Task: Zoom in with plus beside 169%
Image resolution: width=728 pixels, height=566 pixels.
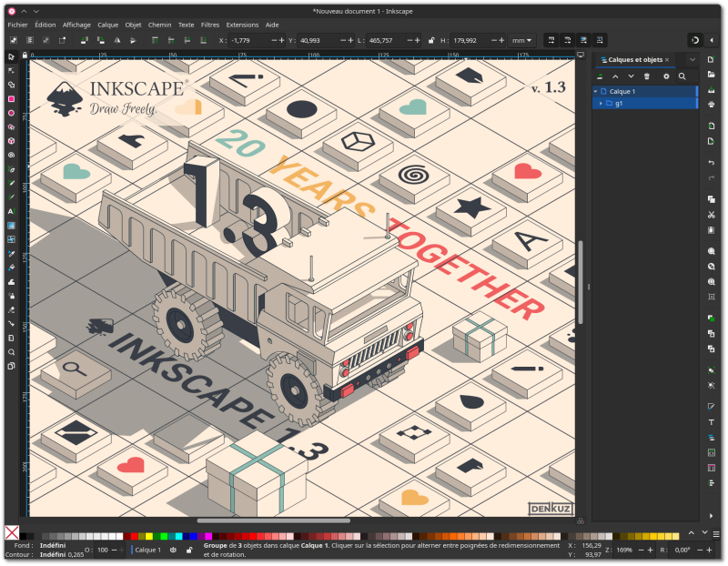Action: click(x=651, y=550)
